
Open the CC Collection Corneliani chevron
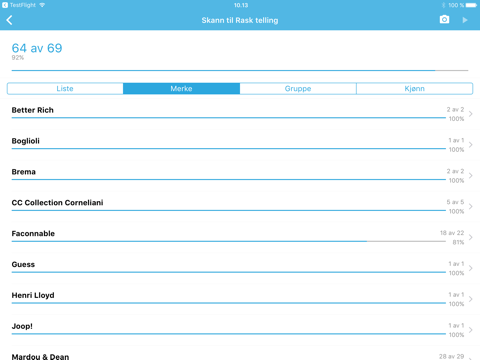[x=471, y=206]
